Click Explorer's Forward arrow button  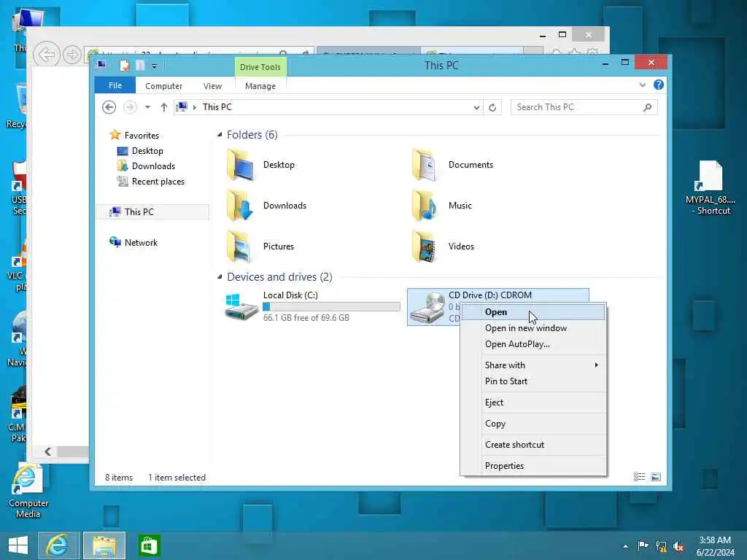130,107
